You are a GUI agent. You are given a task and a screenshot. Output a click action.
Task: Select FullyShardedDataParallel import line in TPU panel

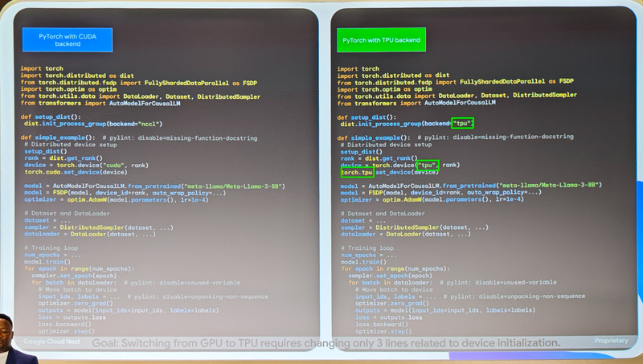(x=455, y=82)
